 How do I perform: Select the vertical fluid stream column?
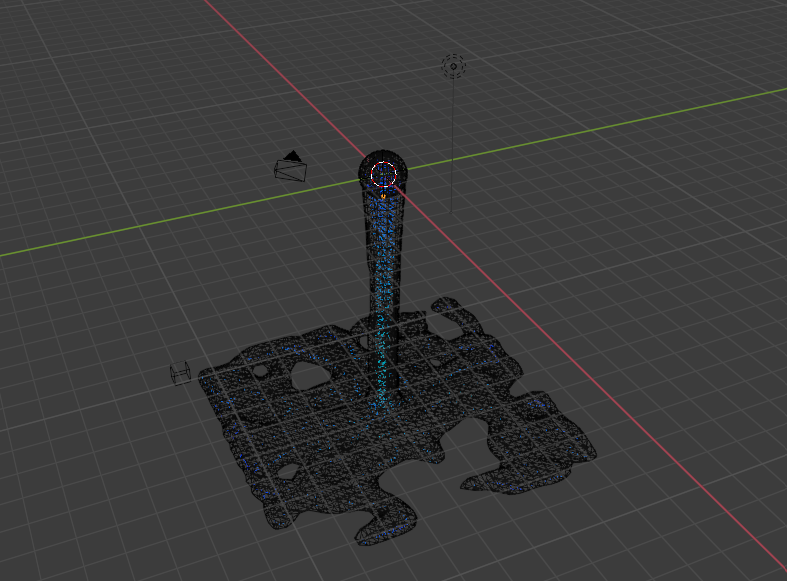tap(385, 290)
